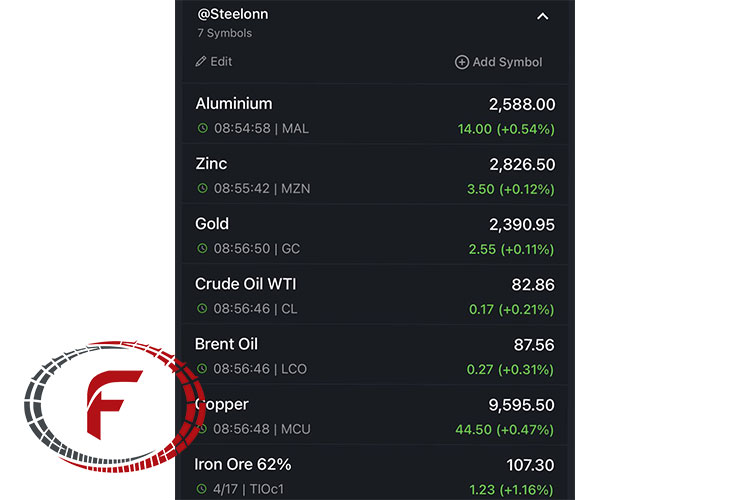750x500 pixels.
Task: Select the Zinc price 2,826.50
Action: point(522,165)
